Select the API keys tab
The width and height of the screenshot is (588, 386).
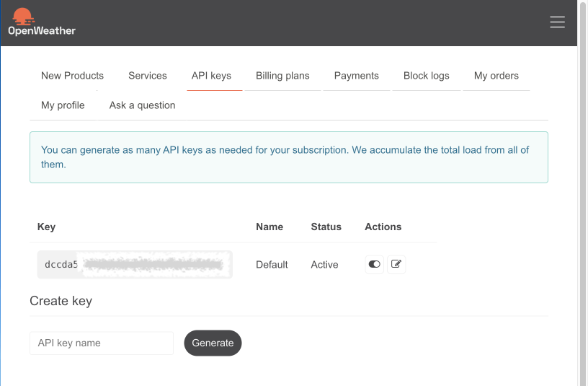(211, 76)
